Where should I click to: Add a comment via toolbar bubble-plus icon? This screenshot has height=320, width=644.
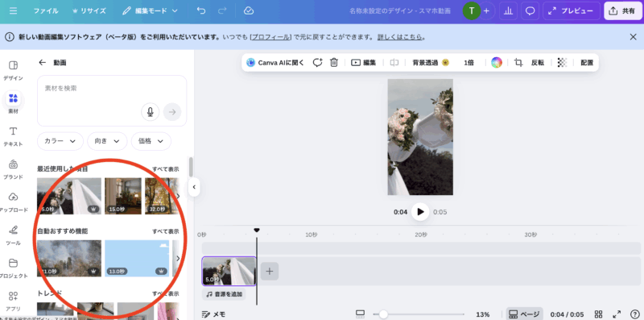tap(317, 63)
